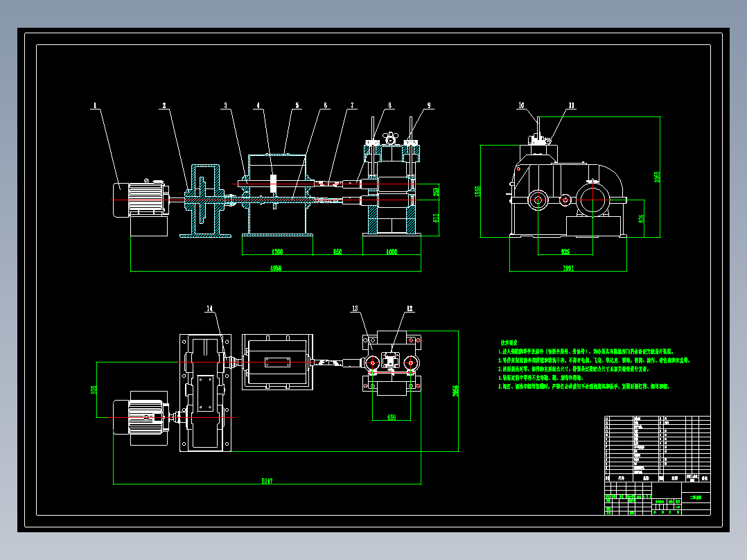
Task: Select the dimension value "650"
Action: (392, 417)
